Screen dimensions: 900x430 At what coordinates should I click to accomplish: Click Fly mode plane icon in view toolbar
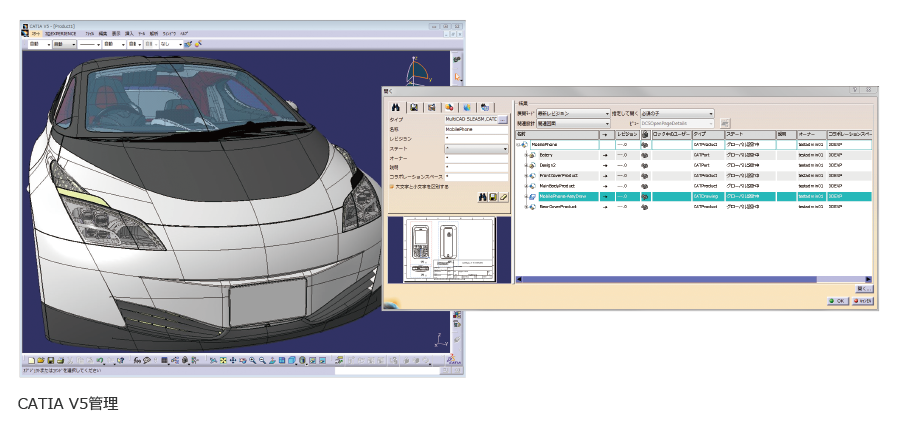pos(213,361)
